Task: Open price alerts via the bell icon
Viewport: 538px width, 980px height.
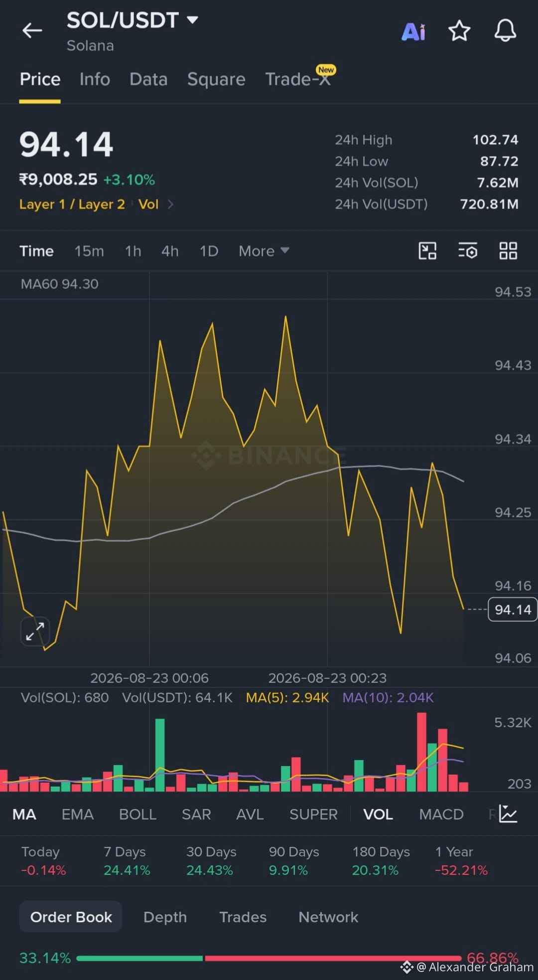Action: click(x=505, y=31)
